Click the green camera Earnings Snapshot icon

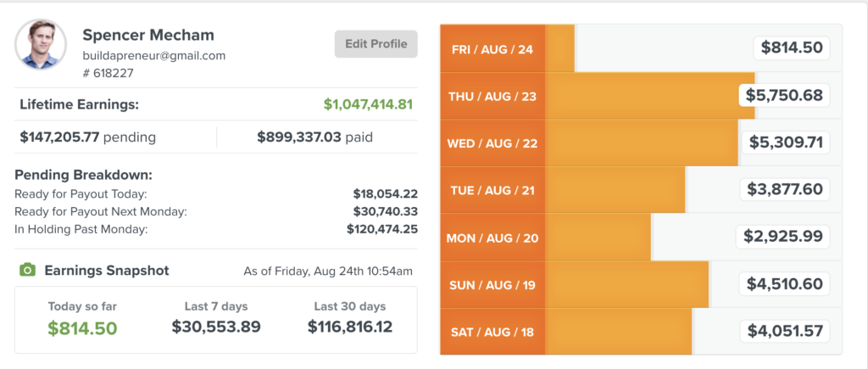(27, 271)
